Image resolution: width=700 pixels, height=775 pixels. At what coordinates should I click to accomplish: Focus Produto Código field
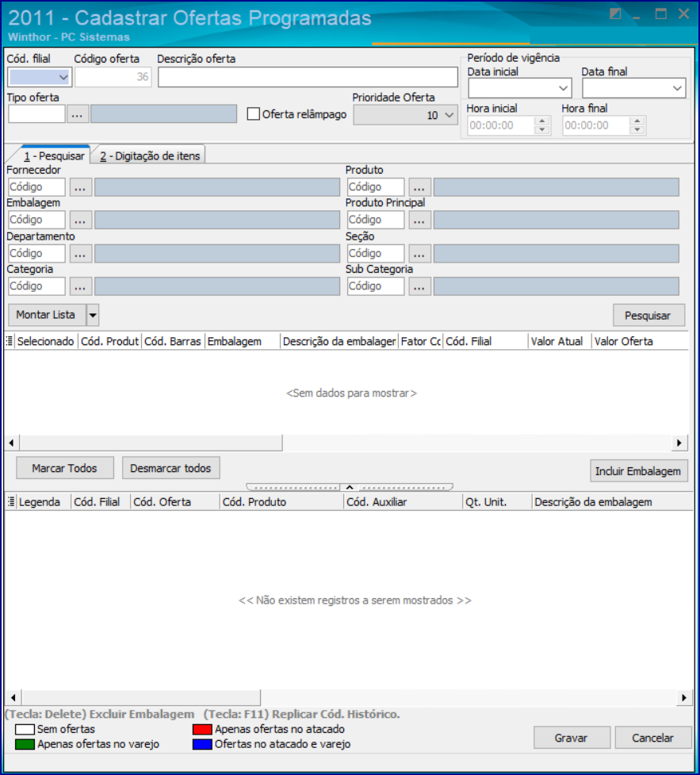point(376,187)
